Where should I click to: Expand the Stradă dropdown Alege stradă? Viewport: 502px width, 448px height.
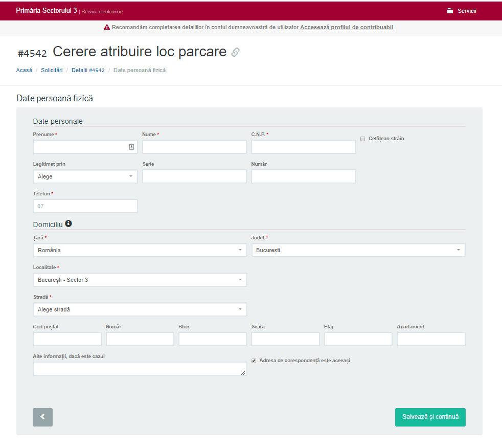pyautogui.click(x=140, y=309)
